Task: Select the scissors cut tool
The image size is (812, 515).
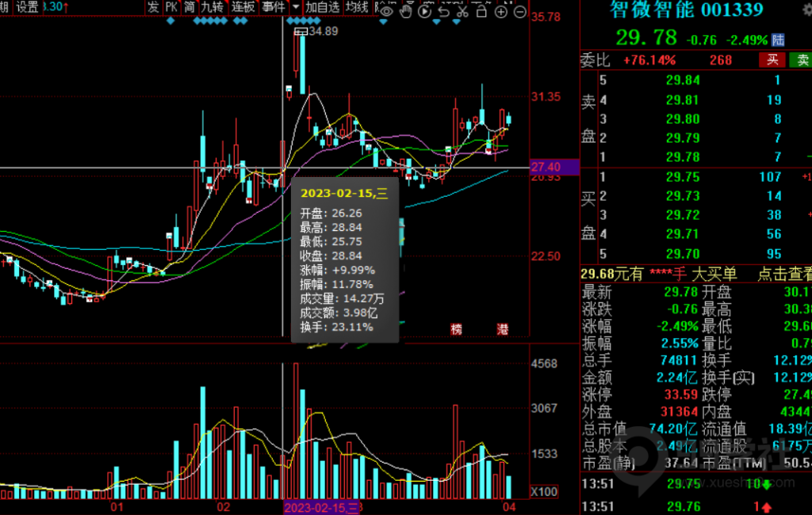Action: (x=462, y=11)
